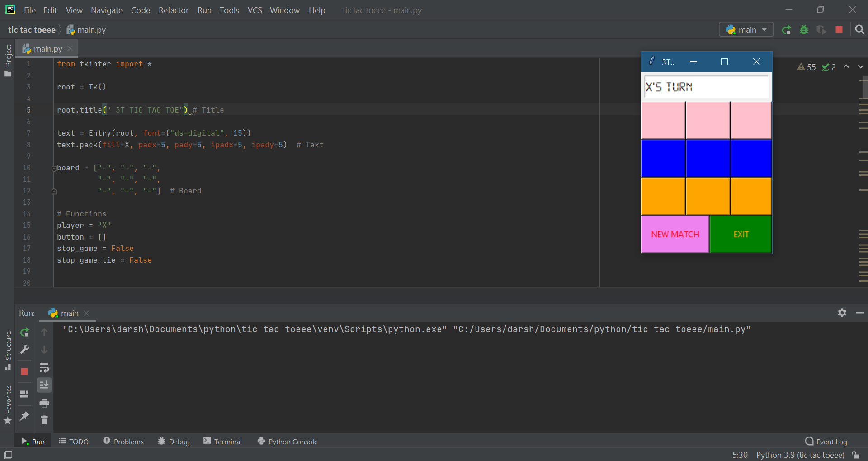The image size is (868, 461).
Task: Open the Refactor menu
Action: (173, 10)
